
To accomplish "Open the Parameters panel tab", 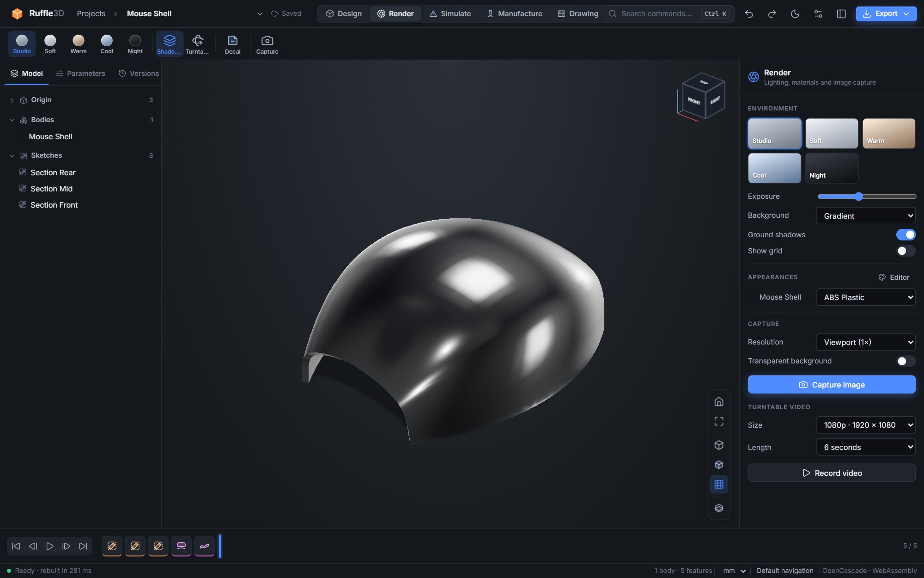I will [80, 74].
